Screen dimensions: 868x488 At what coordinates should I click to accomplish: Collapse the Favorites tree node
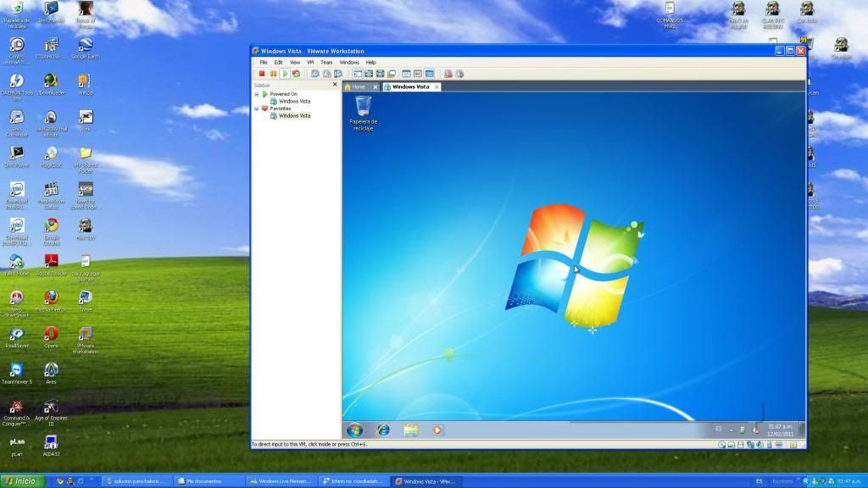pos(256,108)
